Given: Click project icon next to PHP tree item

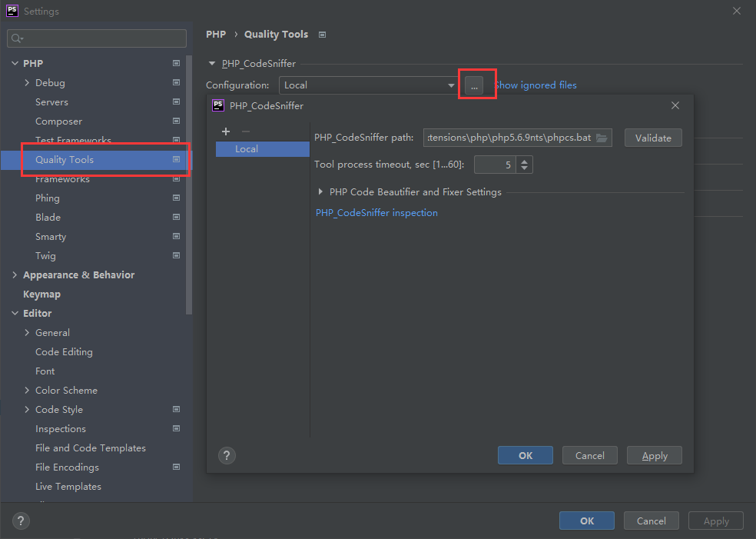Looking at the screenshot, I should (176, 63).
